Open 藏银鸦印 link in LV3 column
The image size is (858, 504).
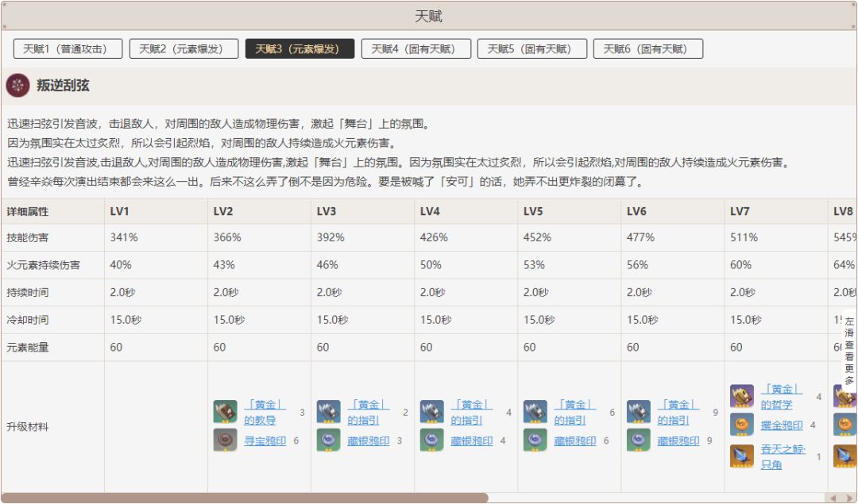click(x=369, y=441)
